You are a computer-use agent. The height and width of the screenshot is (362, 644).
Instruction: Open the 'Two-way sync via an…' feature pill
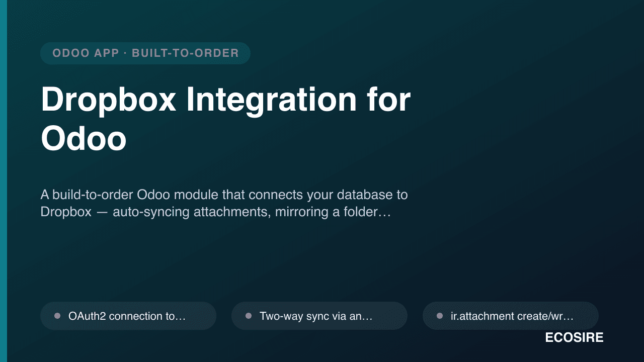[319, 316]
